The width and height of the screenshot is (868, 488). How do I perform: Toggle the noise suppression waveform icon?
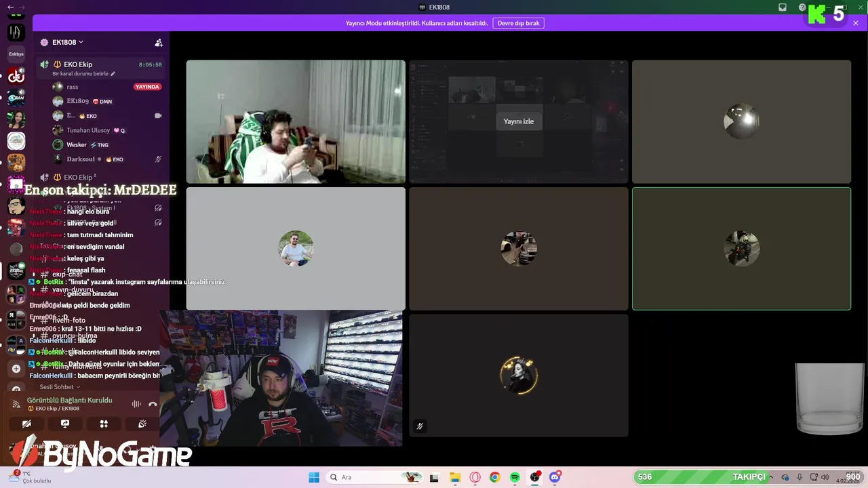coord(136,404)
